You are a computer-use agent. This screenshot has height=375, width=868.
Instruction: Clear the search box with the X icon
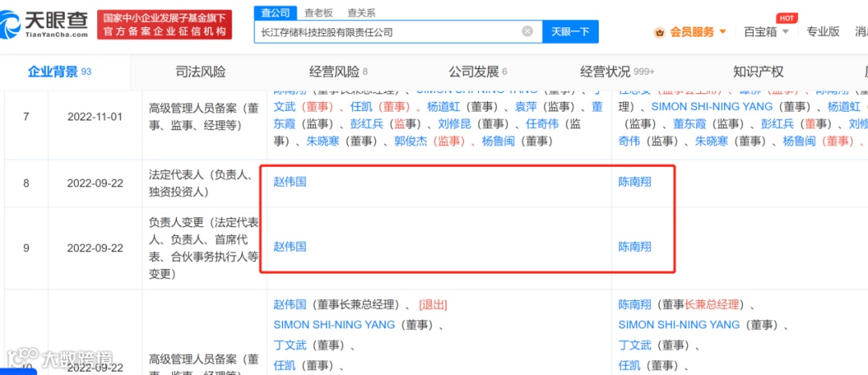point(527,31)
